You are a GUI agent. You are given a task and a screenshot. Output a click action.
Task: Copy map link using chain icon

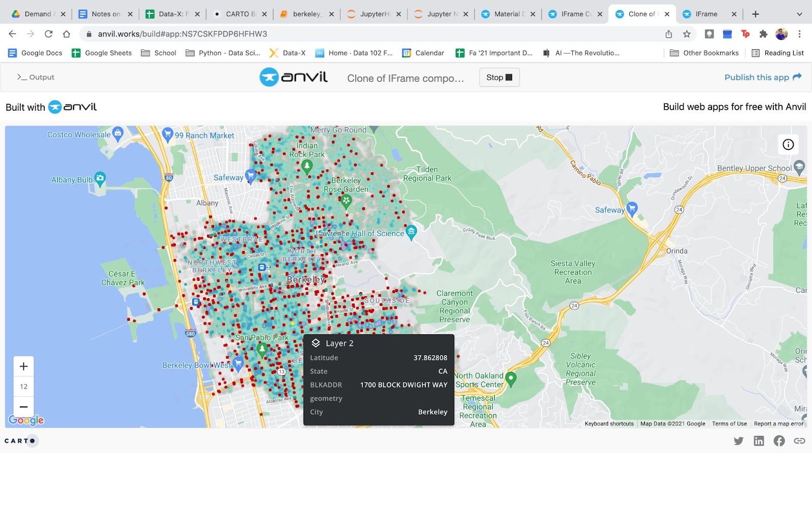pyautogui.click(x=799, y=441)
